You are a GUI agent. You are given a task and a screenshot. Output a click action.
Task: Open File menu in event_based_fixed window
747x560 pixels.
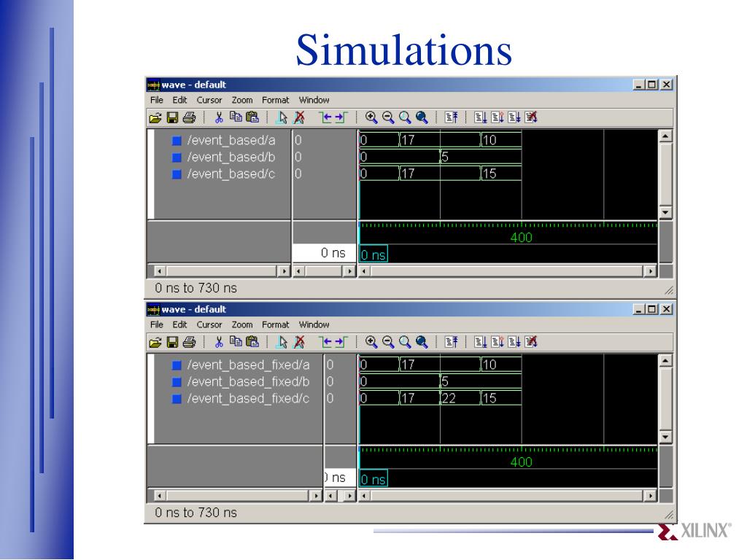[157, 324]
